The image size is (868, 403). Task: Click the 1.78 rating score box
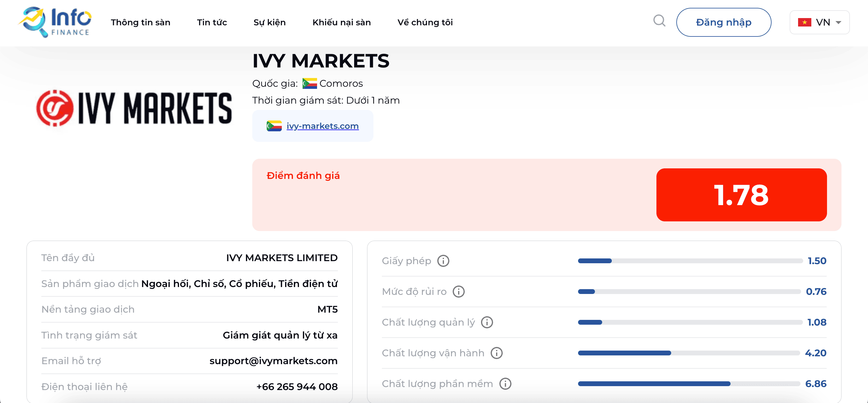pos(741,195)
